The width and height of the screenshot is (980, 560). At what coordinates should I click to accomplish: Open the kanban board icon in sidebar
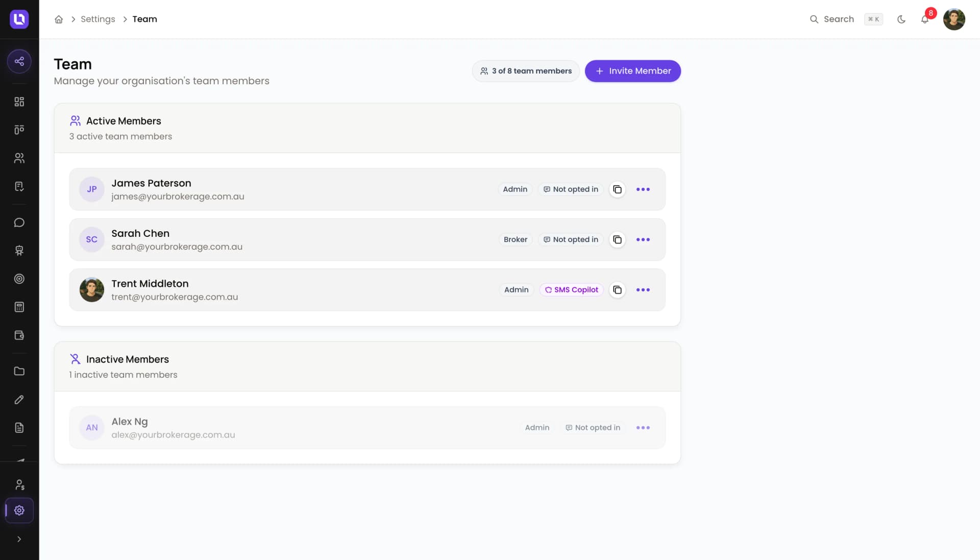click(x=19, y=130)
